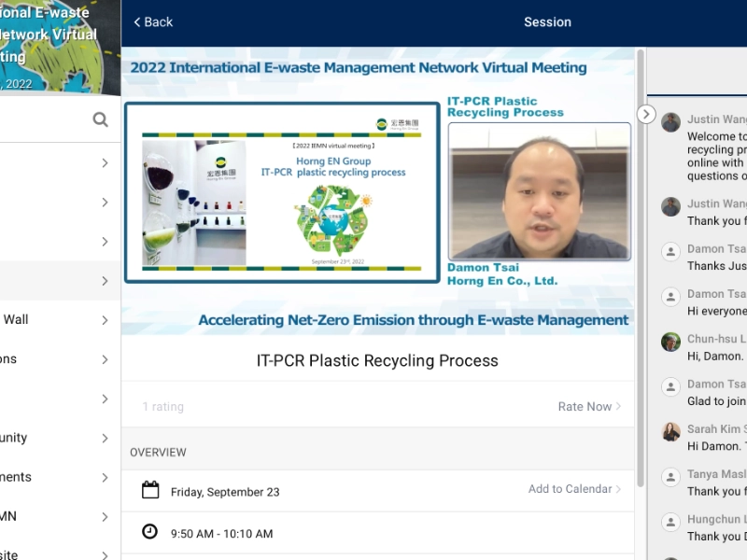This screenshot has width=747, height=560.
Task: Add session to calendar
Action: pyautogui.click(x=574, y=489)
